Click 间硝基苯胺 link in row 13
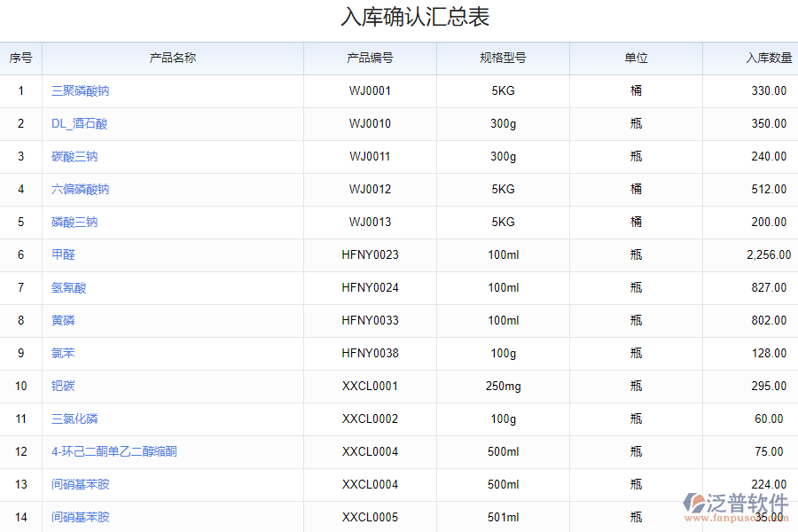Viewport: 798px width, 532px height. point(81,485)
